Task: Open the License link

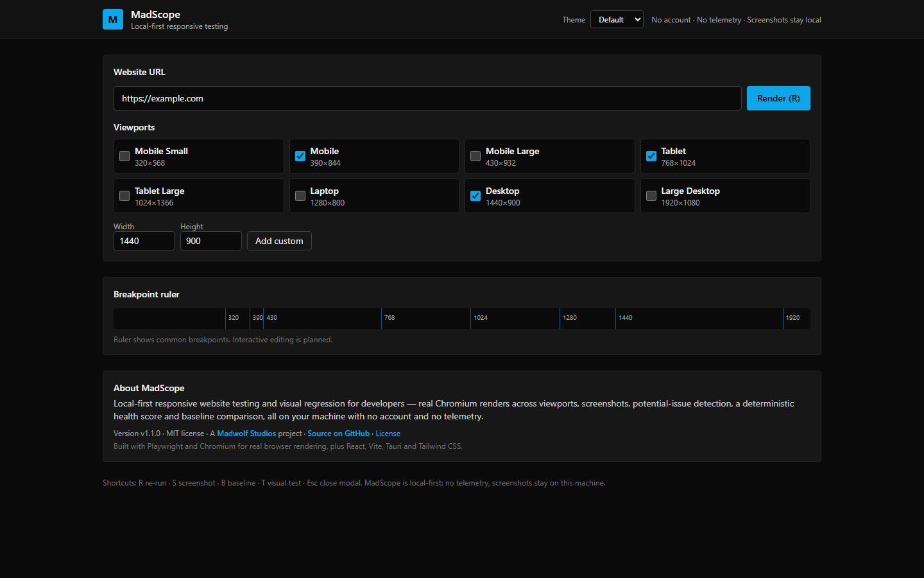Action: click(x=388, y=433)
